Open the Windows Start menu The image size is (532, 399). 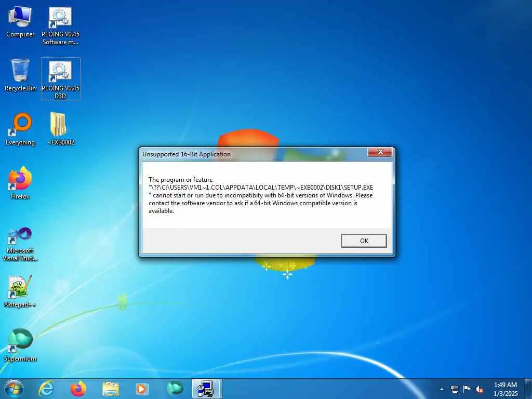[14, 389]
